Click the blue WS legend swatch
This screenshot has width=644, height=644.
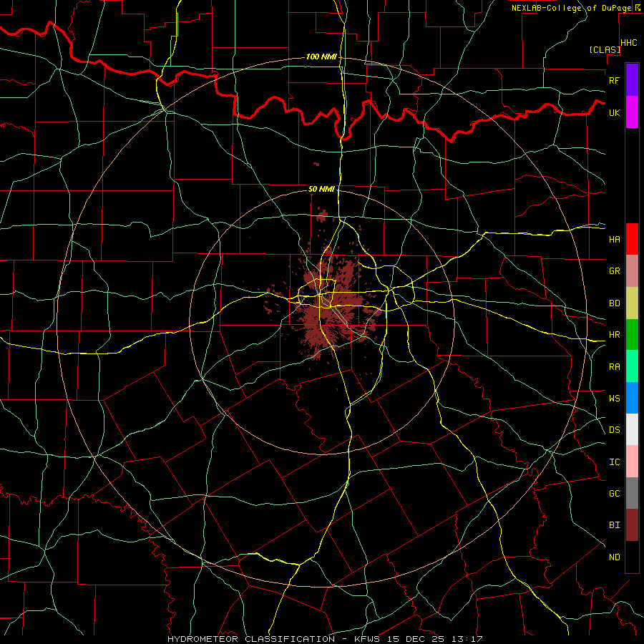(x=632, y=398)
